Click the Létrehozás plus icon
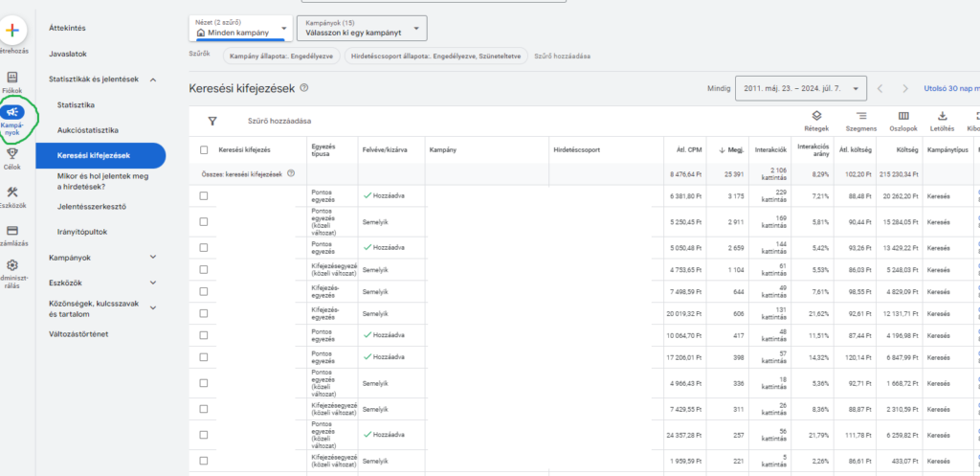This screenshot has height=476, width=980. pyautogui.click(x=12, y=31)
